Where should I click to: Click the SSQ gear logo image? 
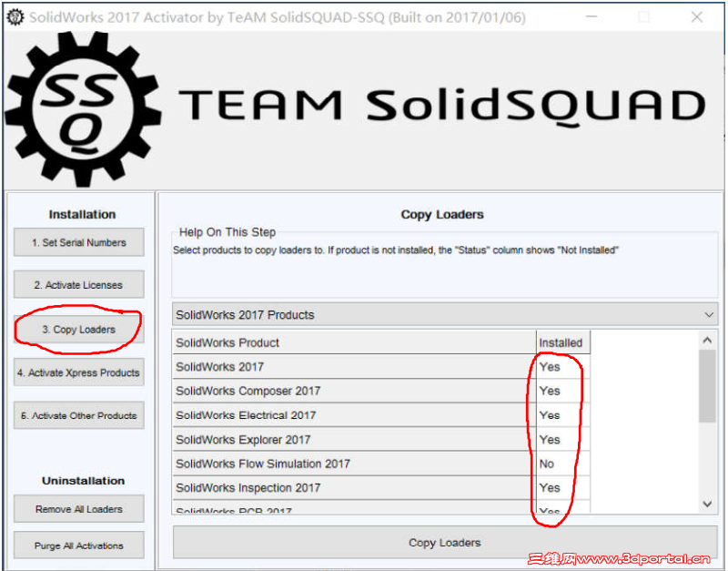click(x=83, y=109)
